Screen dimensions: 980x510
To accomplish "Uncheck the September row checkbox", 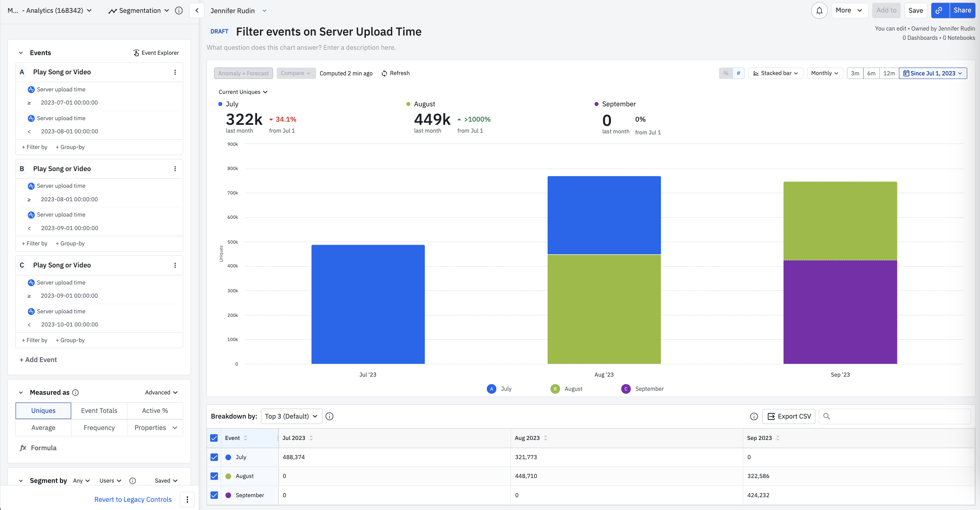I will point(214,495).
